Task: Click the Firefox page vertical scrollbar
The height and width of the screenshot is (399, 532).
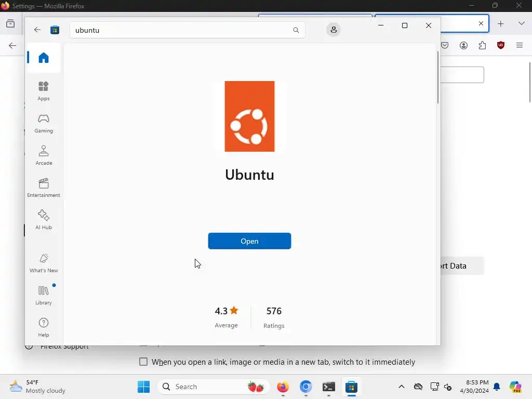Action: click(530, 82)
